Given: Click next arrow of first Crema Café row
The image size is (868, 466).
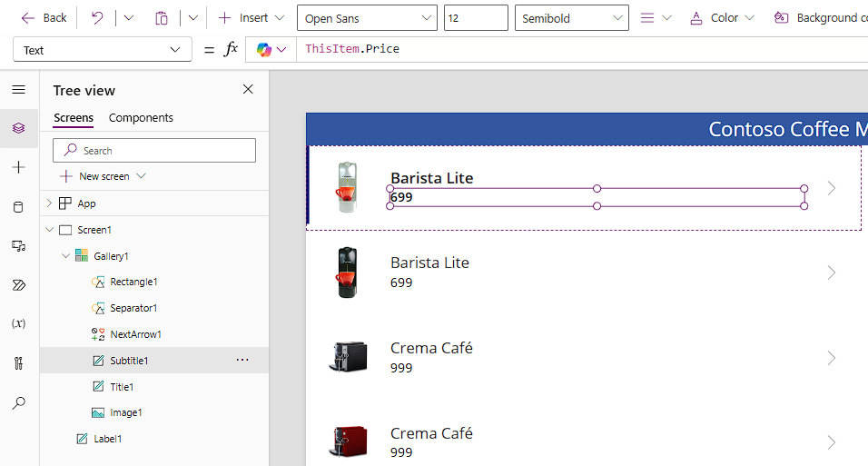Looking at the screenshot, I should [x=832, y=357].
